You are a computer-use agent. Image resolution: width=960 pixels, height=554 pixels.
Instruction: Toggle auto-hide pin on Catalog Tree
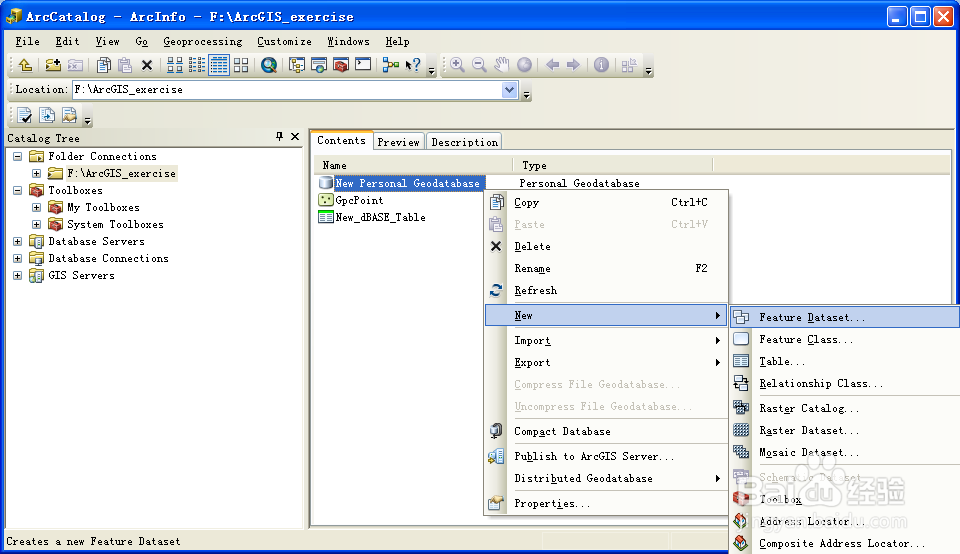coord(279,137)
